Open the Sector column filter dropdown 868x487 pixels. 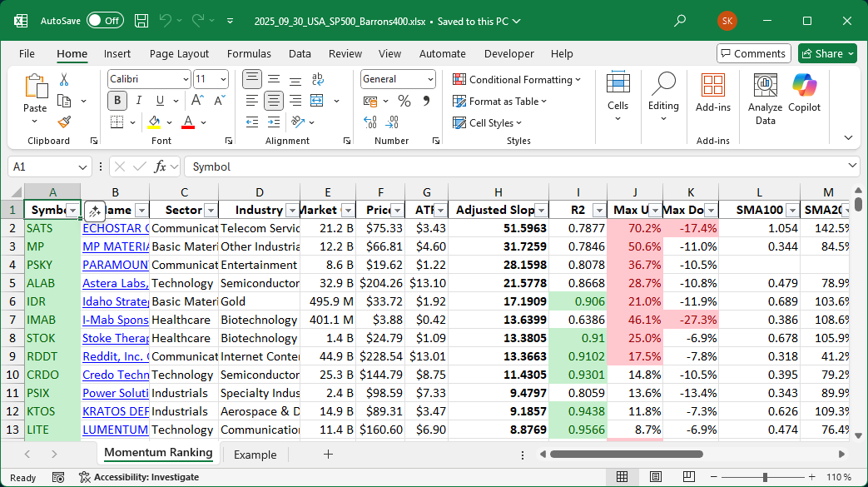coord(211,211)
